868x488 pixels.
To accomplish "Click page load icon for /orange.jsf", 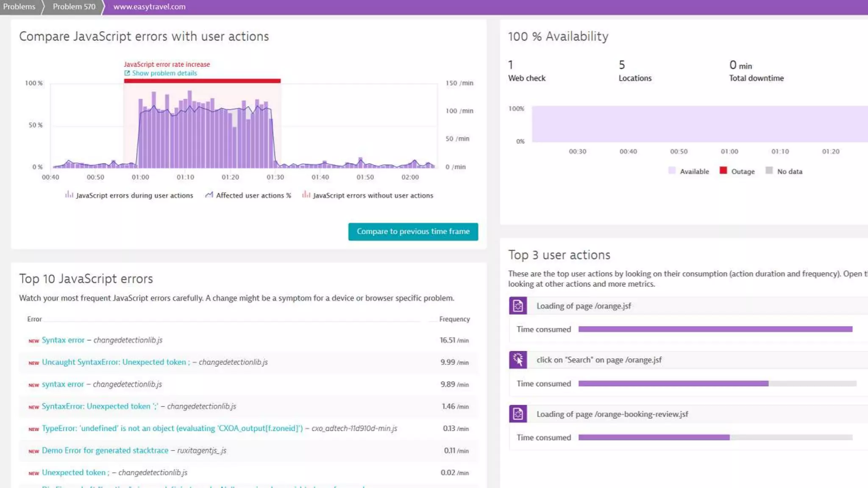I will pos(517,306).
